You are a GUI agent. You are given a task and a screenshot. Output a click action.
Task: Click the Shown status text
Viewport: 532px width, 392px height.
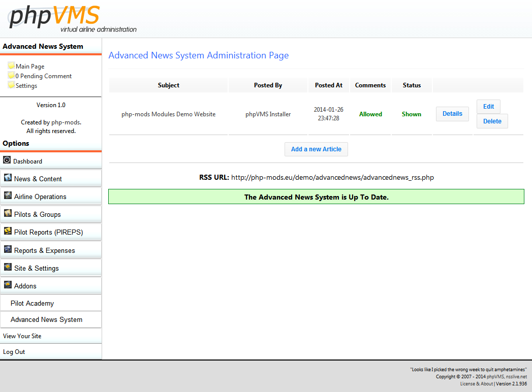click(412, 114)
